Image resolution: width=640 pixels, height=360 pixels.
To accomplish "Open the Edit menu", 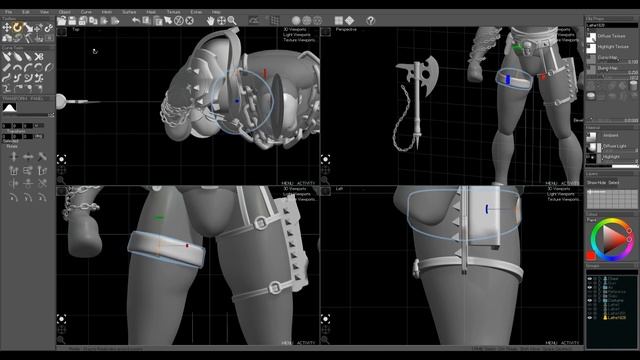I will point(26,12).
